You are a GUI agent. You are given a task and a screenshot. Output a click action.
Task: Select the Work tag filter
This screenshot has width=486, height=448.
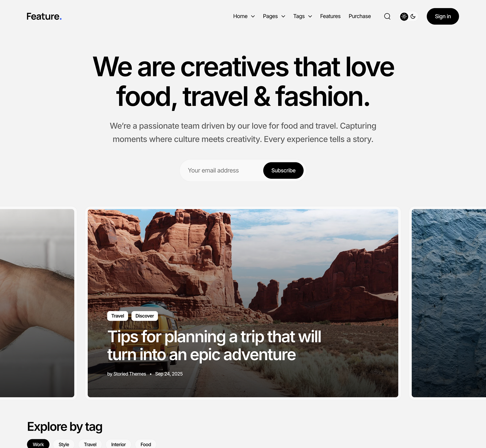pos(38,444)
